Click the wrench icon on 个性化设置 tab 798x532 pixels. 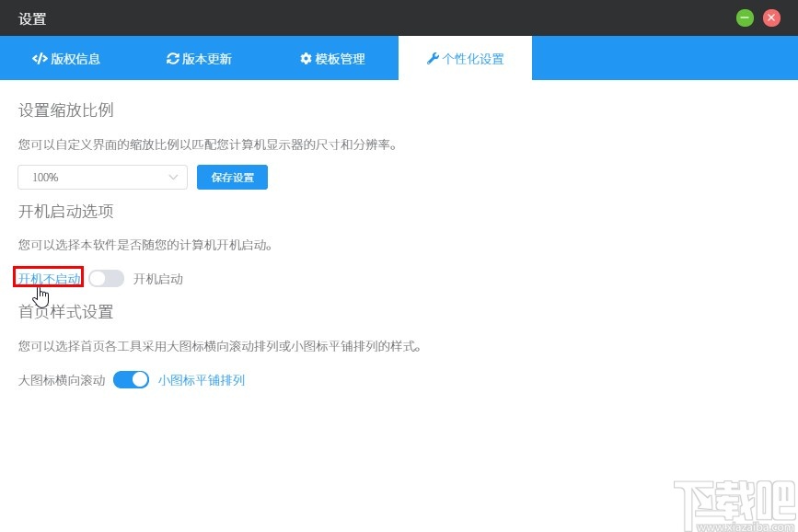[x=434, y=58]
